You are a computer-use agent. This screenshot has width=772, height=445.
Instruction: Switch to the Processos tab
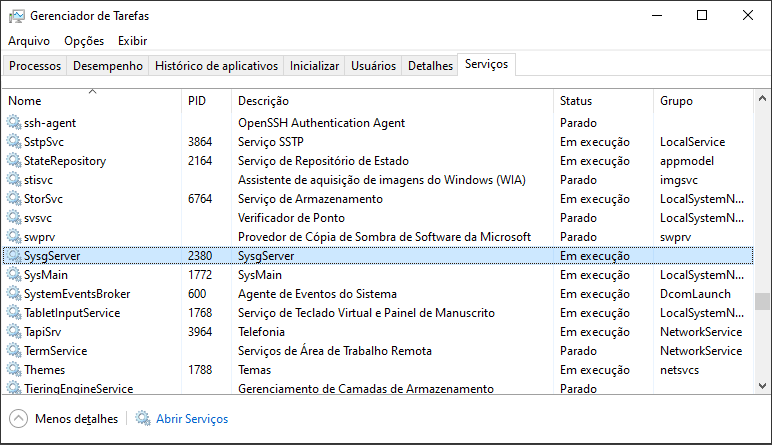[35, 65]
